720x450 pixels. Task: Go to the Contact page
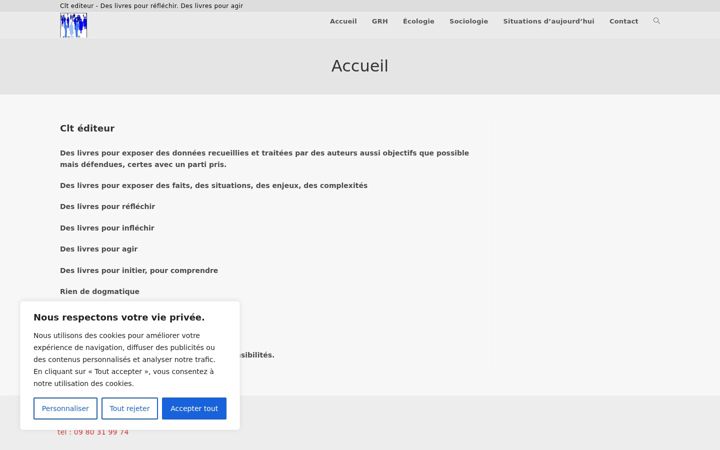point(624,21)
